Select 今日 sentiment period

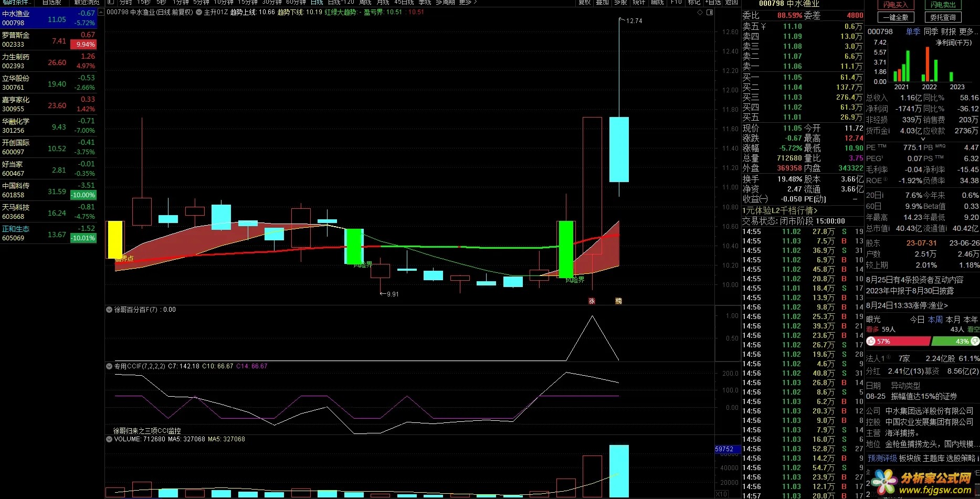[x=917, y=319]
